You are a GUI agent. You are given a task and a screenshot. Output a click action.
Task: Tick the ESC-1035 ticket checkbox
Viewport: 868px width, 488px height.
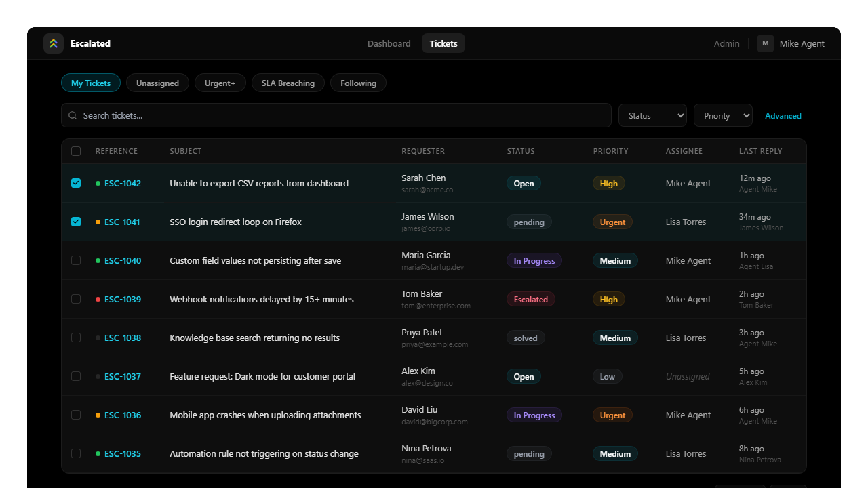pyautogui.click(x=76, y=453)
